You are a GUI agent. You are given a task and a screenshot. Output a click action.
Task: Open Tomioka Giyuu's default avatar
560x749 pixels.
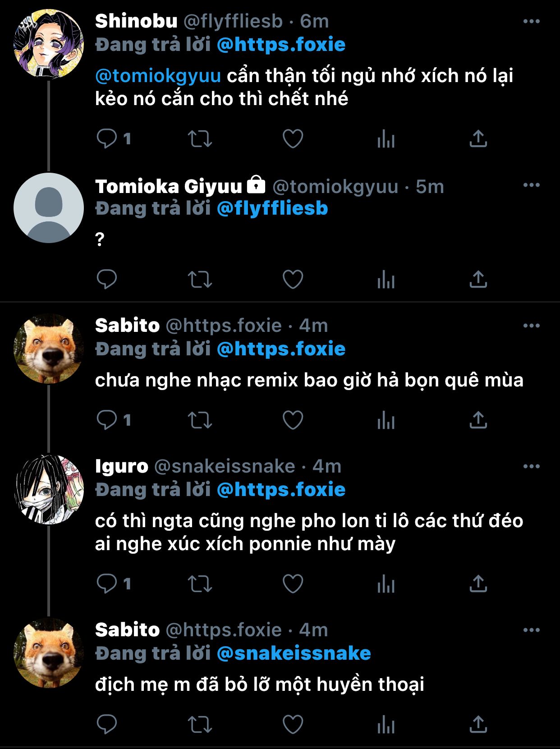[x=49, y=208]
